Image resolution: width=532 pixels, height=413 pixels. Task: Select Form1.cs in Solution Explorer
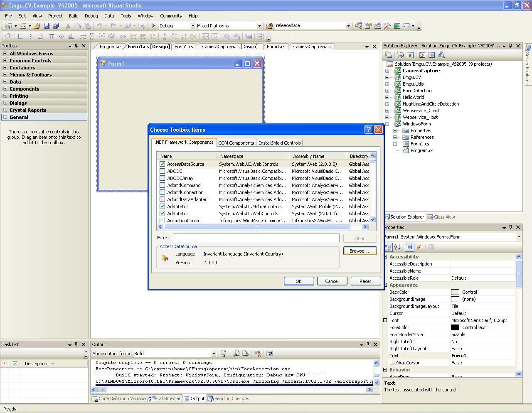pos(420,144)
